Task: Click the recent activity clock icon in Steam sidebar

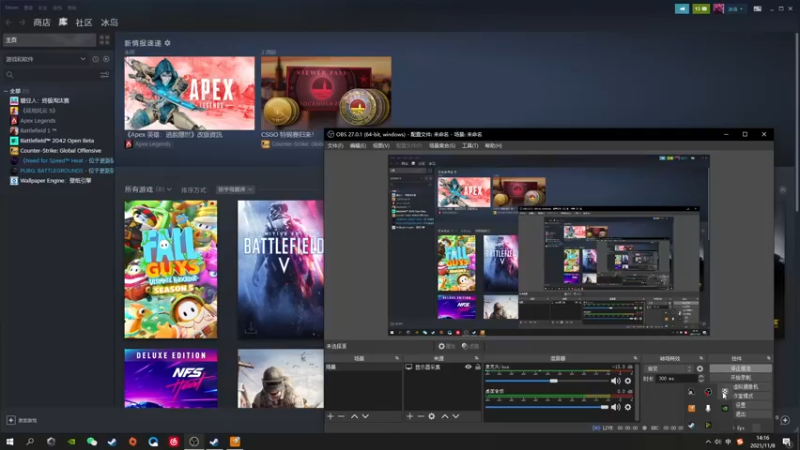Action: (95, 59)
